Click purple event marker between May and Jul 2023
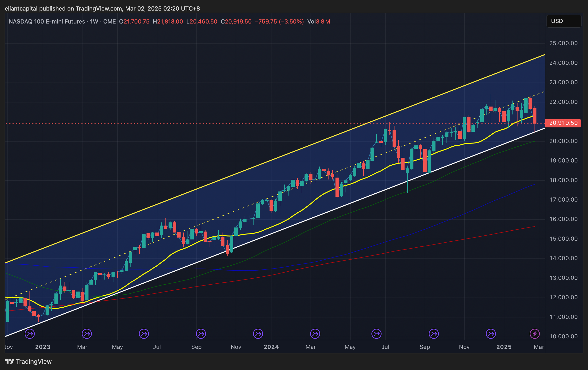Image resolution: width=588 pixels, height=370 pixels. 144,334
